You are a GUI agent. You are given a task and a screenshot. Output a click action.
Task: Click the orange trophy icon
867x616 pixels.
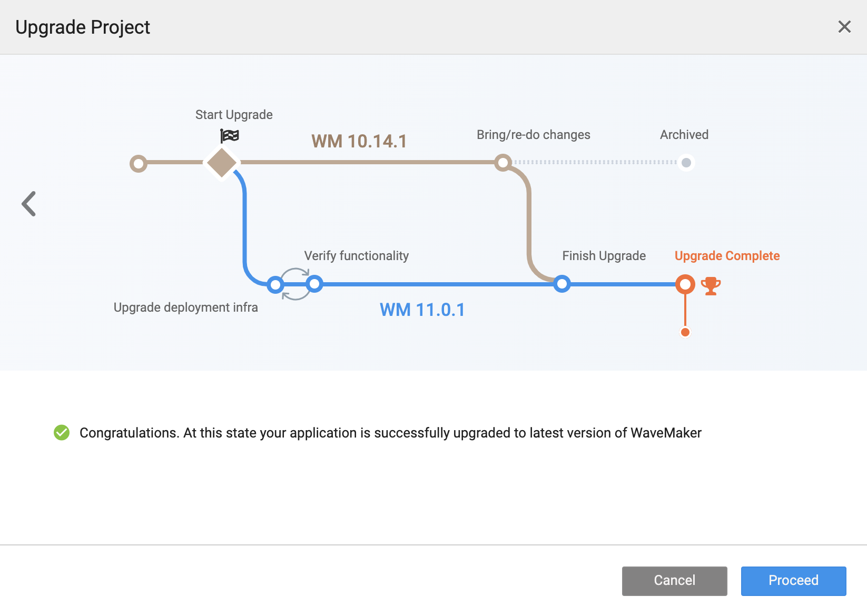711,286
